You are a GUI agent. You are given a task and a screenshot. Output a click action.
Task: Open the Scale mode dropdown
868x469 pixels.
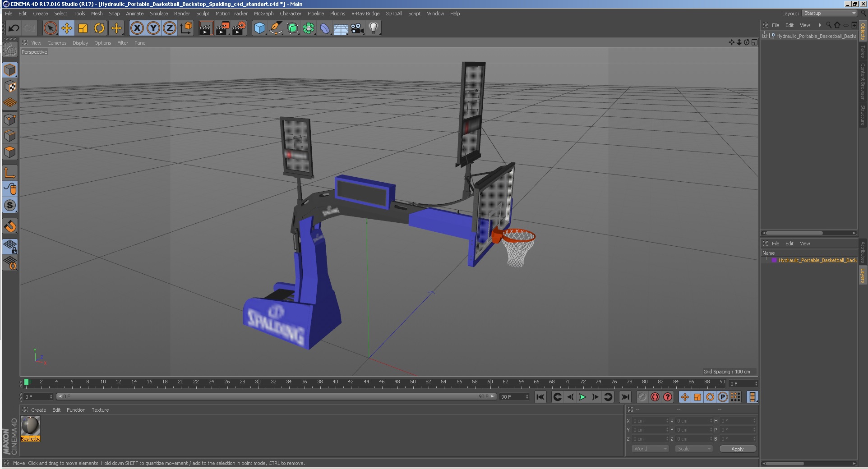click(693, 449)
